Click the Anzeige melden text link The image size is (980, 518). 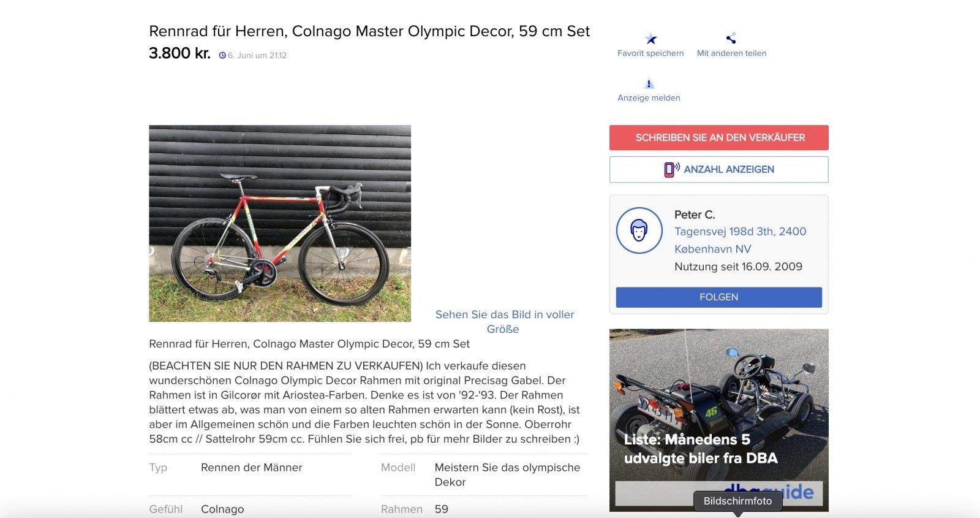click(649, 98)
